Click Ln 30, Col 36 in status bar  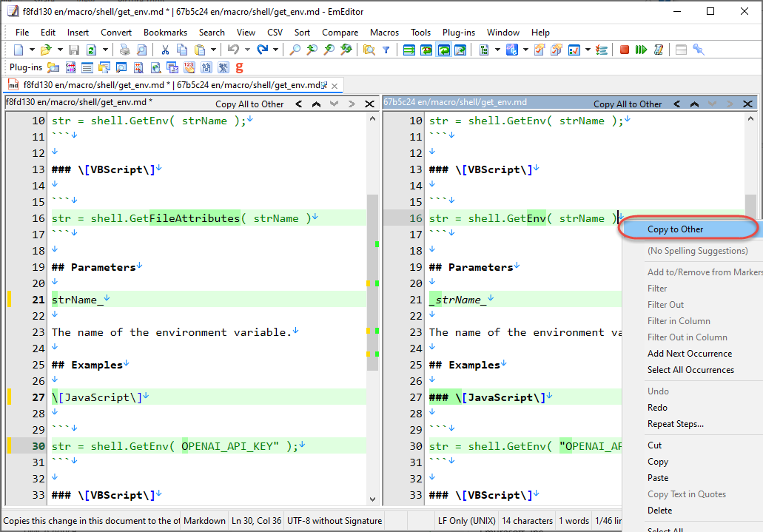click(257, 521)
